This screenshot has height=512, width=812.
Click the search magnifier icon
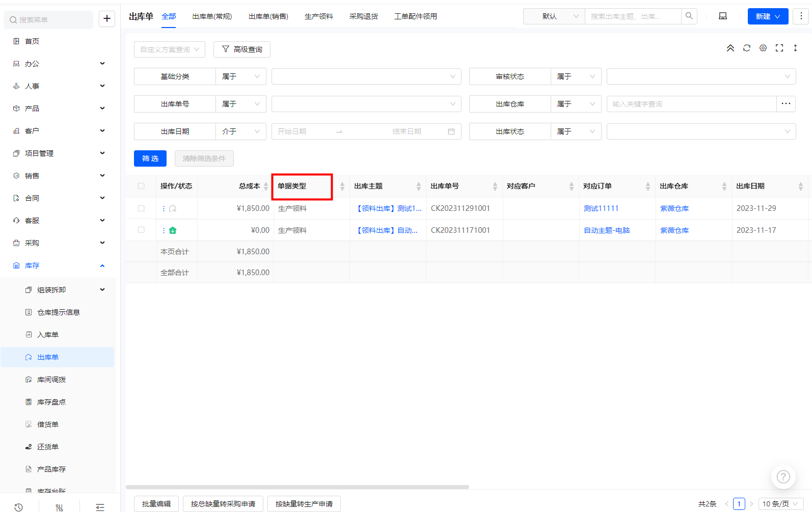tap(689, 16)
